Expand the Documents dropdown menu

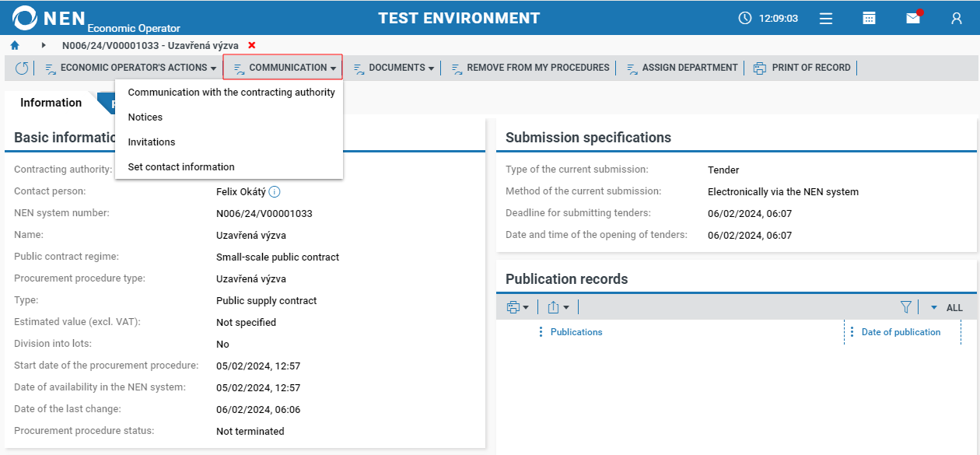point(394,68)
